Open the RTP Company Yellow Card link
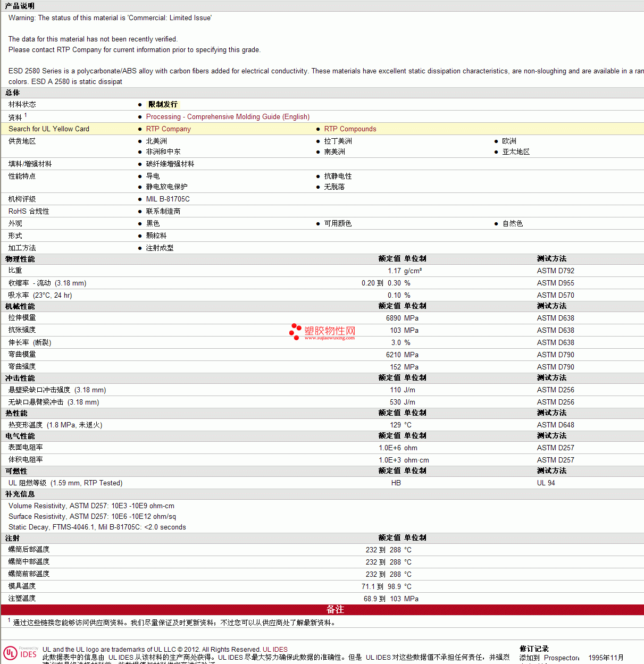 (x=169, y=129)
